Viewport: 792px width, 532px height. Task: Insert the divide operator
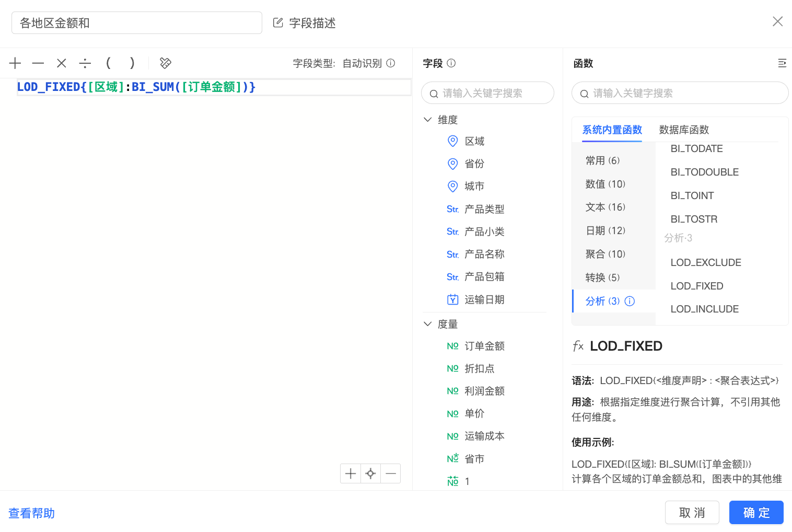(85, 63)
